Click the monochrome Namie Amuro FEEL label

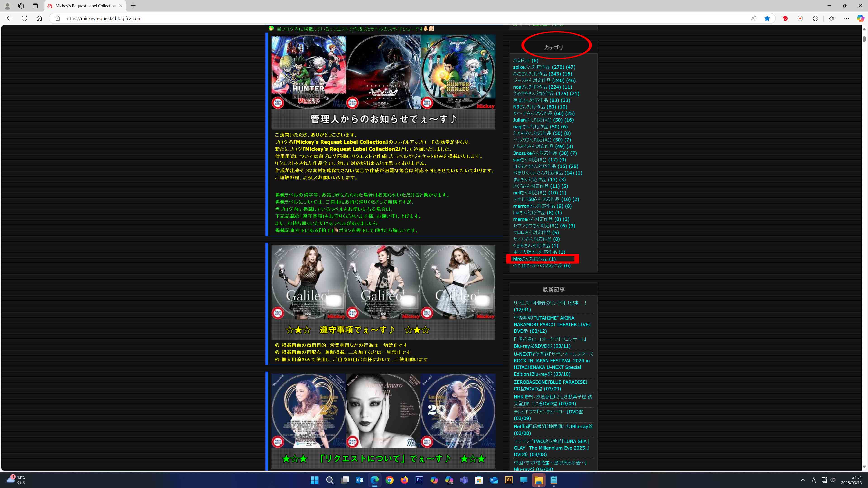coord(383,411)
